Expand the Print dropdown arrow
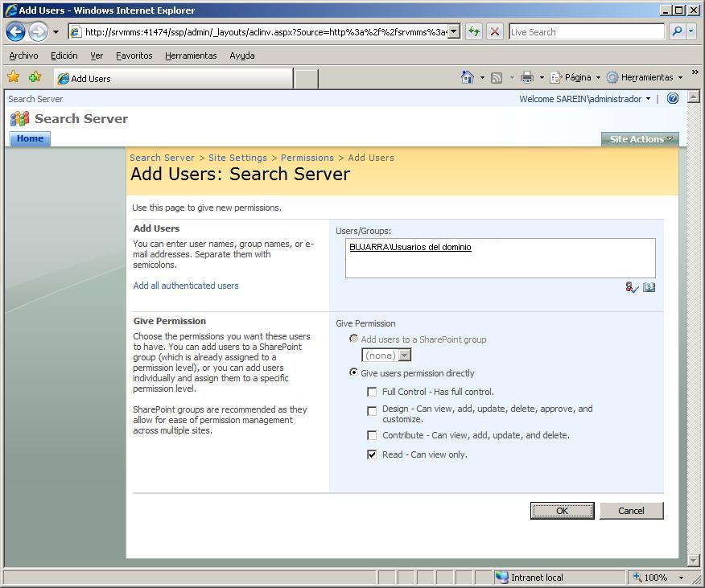The image size is (705, 588). 542,78
